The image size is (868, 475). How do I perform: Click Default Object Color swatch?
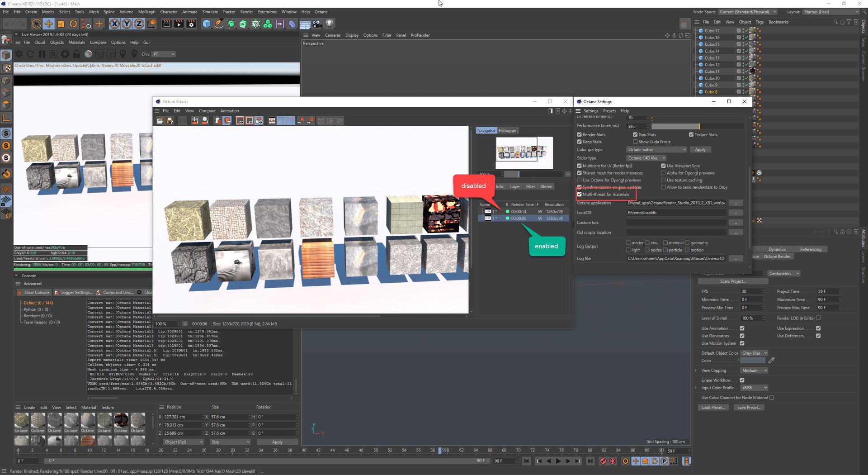[753, 361]
